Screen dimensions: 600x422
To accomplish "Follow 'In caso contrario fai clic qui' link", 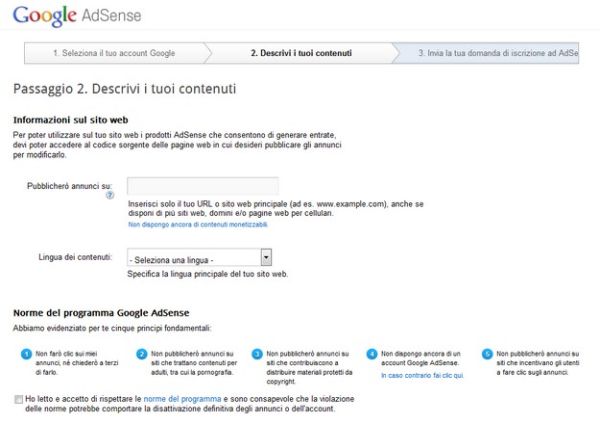I will coord(422,376).
